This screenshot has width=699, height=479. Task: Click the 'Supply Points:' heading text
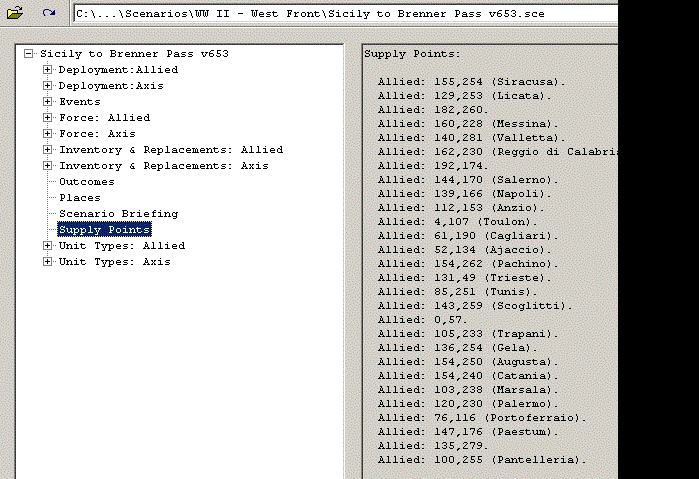tap(412, 54)
